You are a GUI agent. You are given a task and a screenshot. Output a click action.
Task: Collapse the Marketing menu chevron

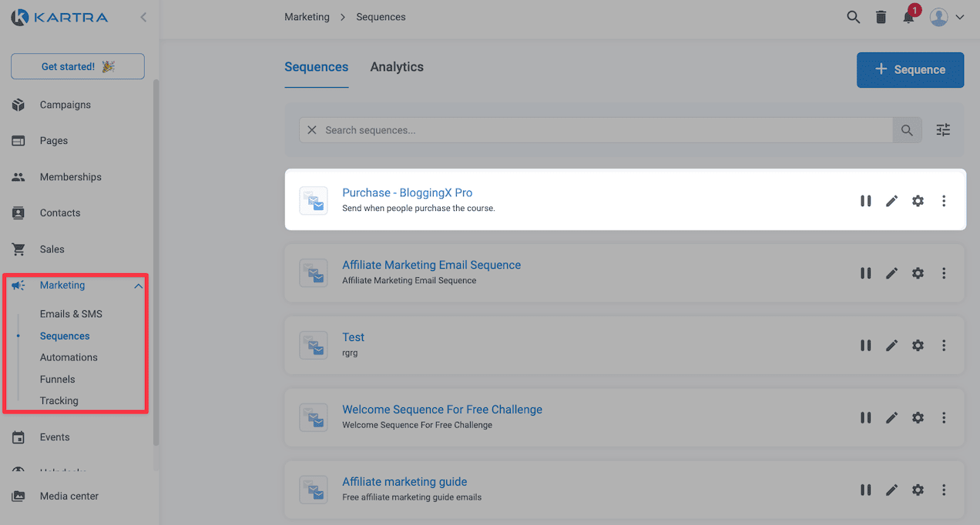click(x=139, y=286)
